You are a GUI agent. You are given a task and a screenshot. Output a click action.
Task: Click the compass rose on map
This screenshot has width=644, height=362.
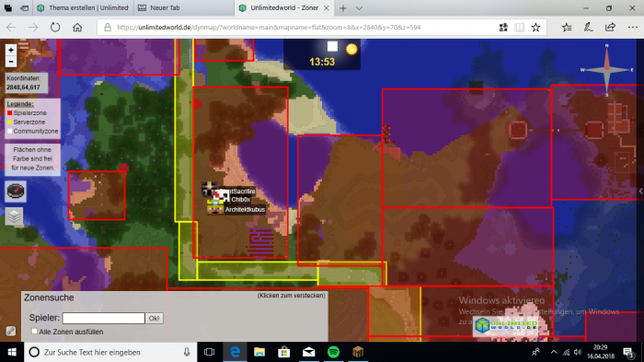point(606,70)
